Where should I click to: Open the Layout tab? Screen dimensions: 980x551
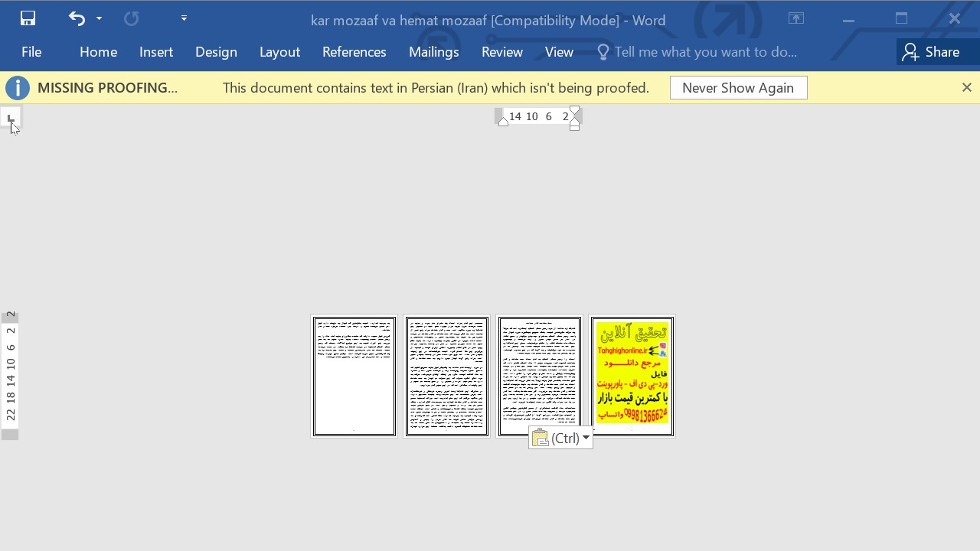279,52
